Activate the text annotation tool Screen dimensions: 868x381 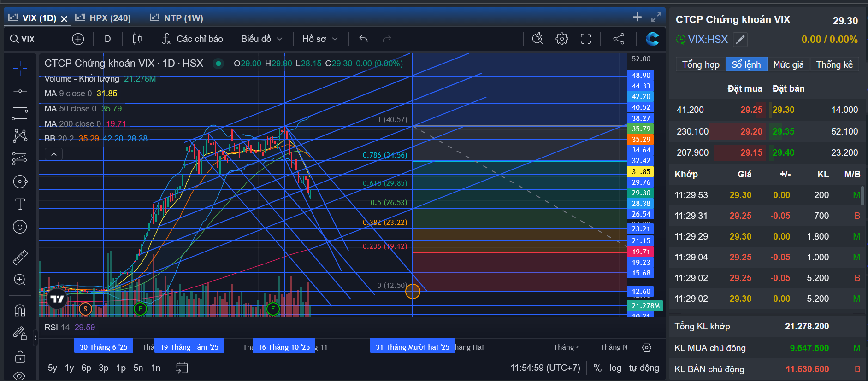point(20,204)
